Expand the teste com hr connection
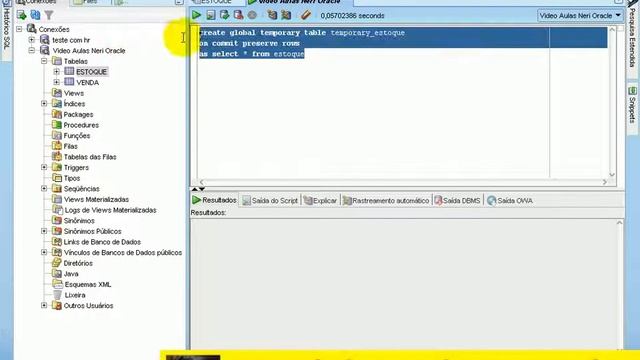 (x=32, y=40)
